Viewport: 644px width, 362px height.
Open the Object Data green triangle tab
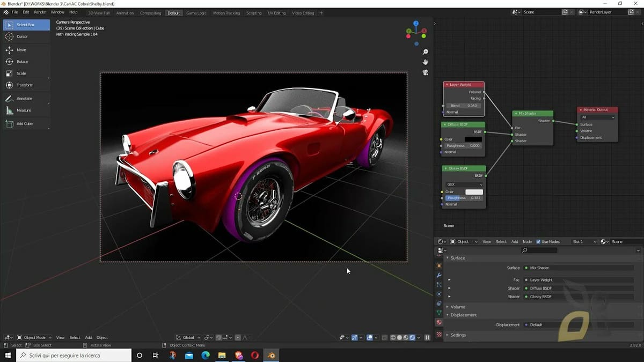tap(439, 313)
